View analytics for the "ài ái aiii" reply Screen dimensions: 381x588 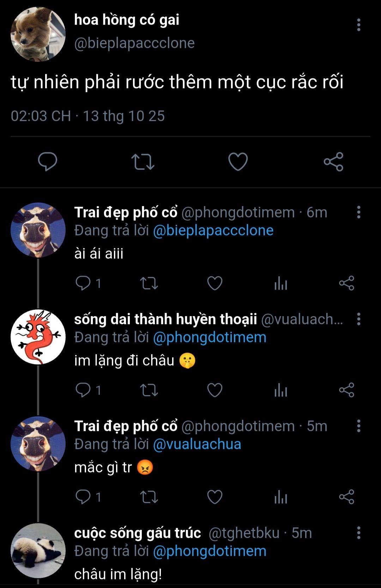(x=281, y=283)
